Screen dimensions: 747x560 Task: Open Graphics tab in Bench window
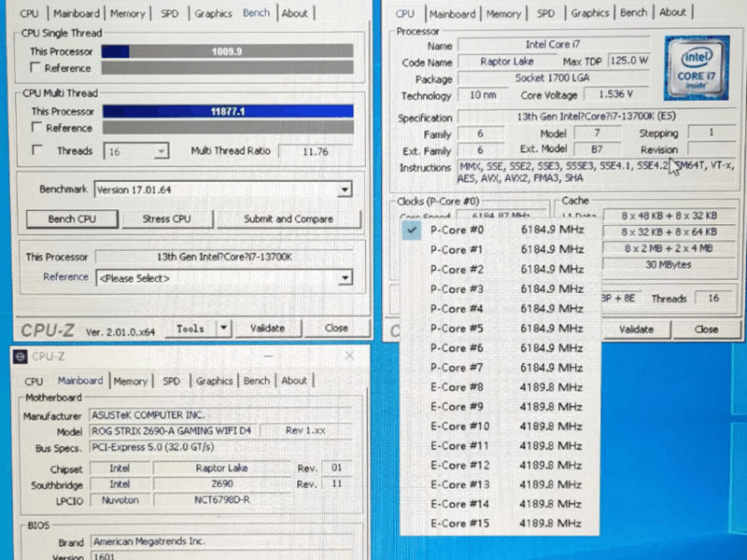click(x=213, y=13)
